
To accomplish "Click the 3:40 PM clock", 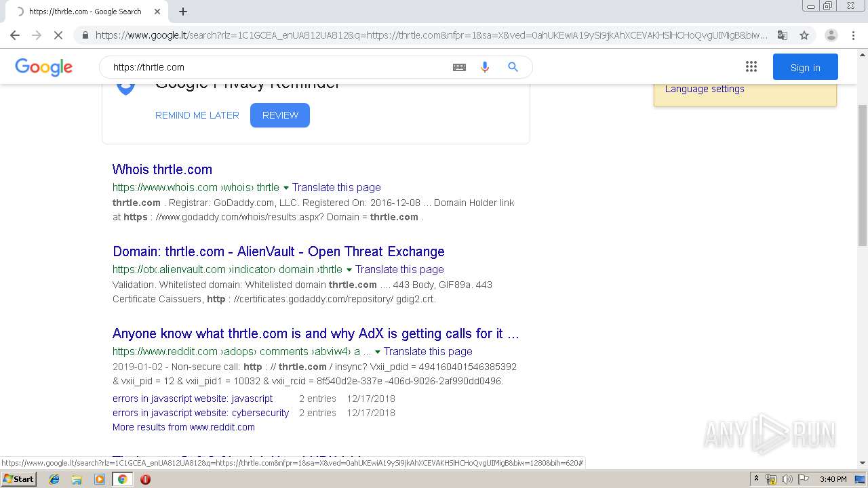I will click(833, 479).
